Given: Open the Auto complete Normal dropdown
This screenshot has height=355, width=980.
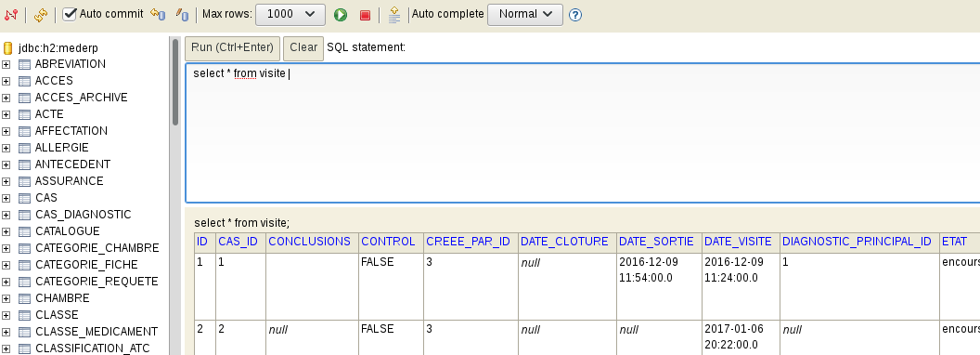Looking at the screenshot, I should pyautogui.click(x=525, y=14).
